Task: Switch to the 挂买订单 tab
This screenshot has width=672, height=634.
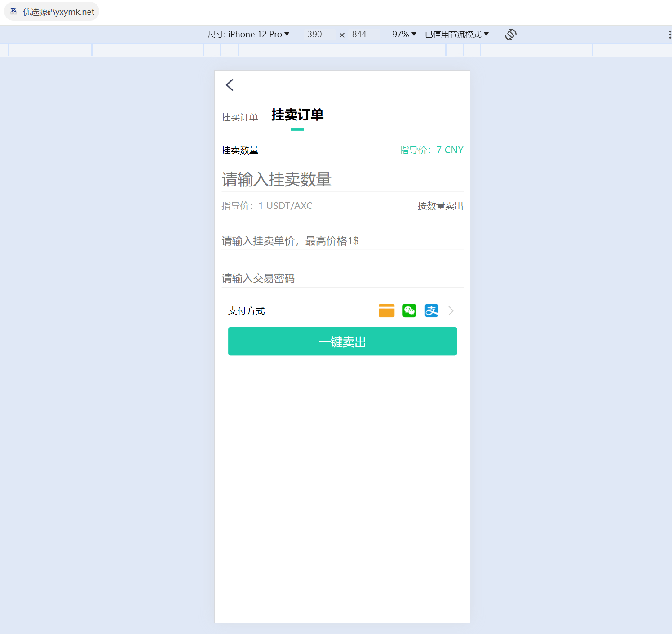Action: (x=240, y=117)
